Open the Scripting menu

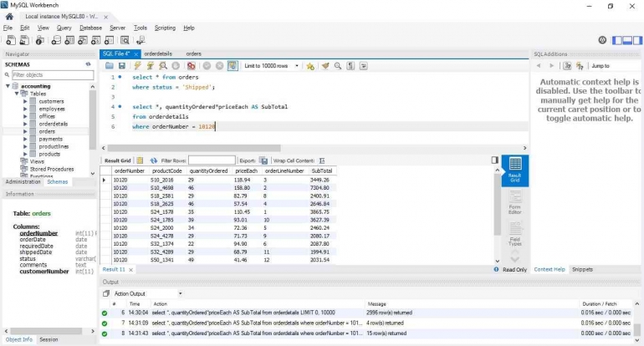(x=165, y=28)
